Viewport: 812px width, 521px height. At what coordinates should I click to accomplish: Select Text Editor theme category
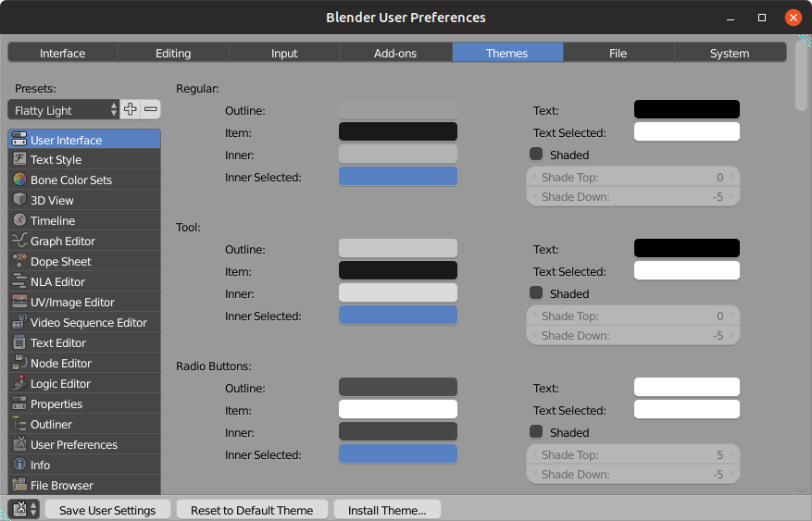84,342
